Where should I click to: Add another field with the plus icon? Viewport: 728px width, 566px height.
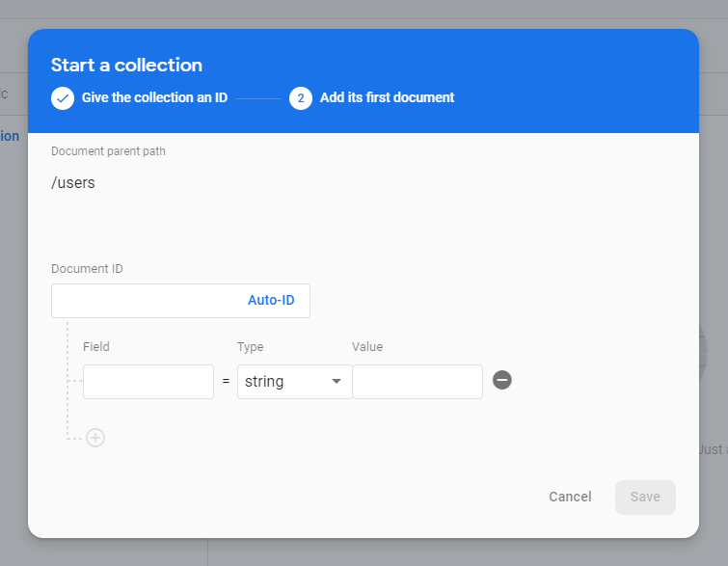(95, 438)
